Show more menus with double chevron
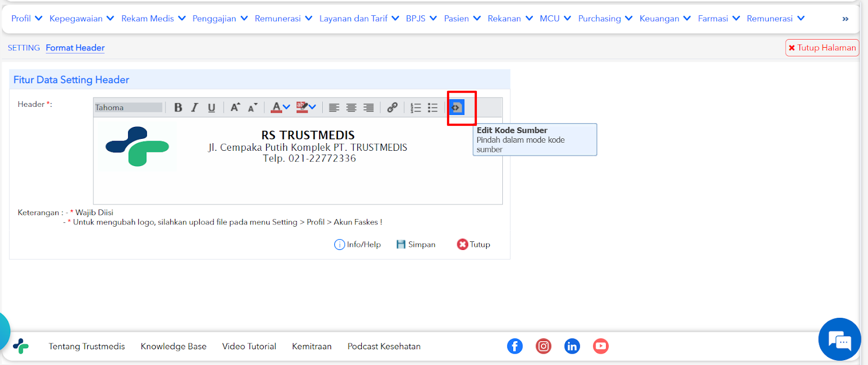 coord(845,19)
